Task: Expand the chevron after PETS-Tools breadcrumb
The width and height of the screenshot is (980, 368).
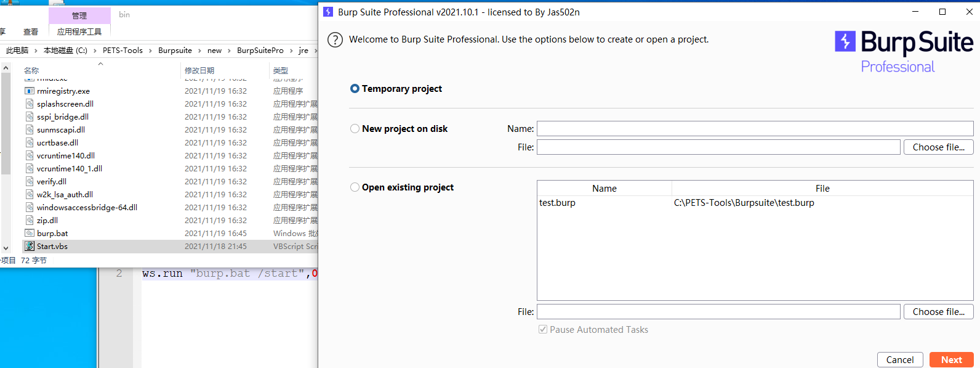Action: click(x=150, y=51)
